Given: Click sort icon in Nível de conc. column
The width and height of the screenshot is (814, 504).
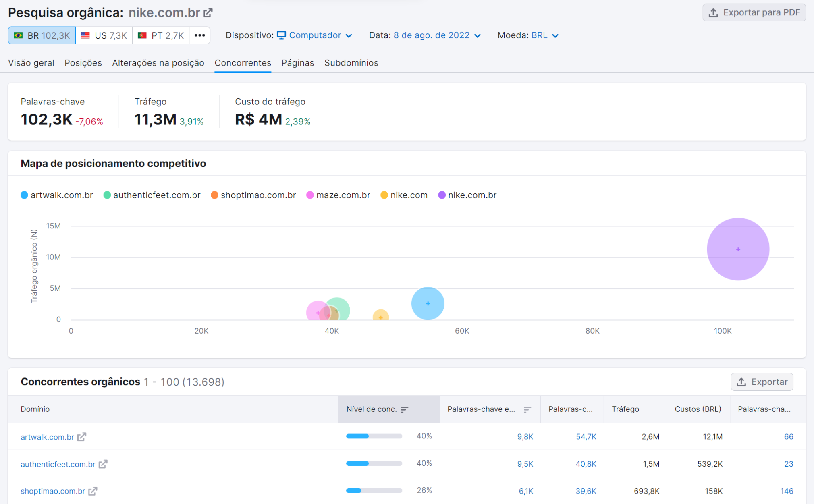Looking at the screenshot, I should pyautogui.click(x=405, y=409).
